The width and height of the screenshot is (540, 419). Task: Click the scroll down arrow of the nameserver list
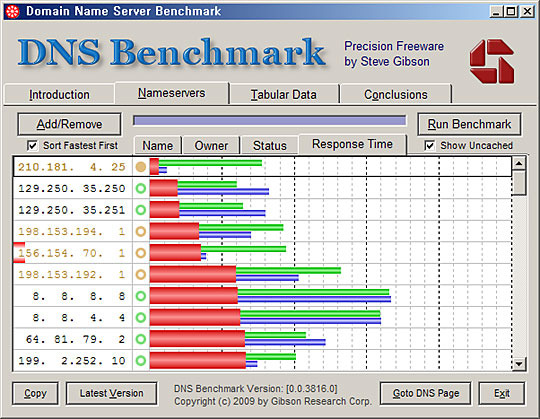[519, 364]
